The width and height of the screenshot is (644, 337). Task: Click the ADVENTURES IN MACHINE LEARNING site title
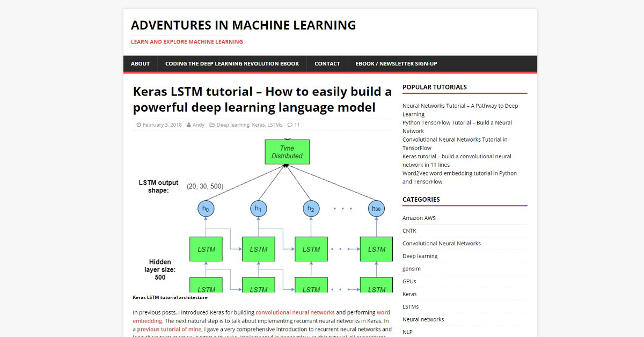point(244,25)
